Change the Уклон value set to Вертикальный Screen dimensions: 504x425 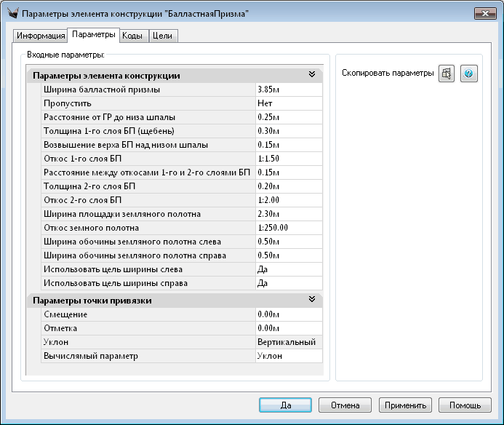pyautogui.click(x=288, y=342)
